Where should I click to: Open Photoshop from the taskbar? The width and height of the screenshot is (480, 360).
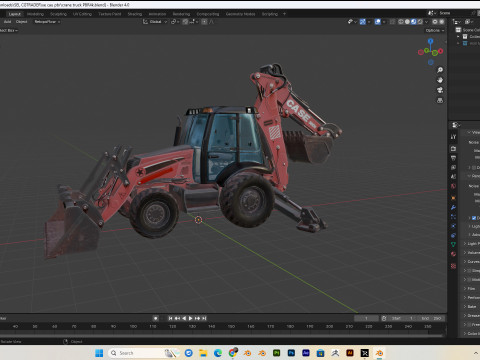pos(291,353)
